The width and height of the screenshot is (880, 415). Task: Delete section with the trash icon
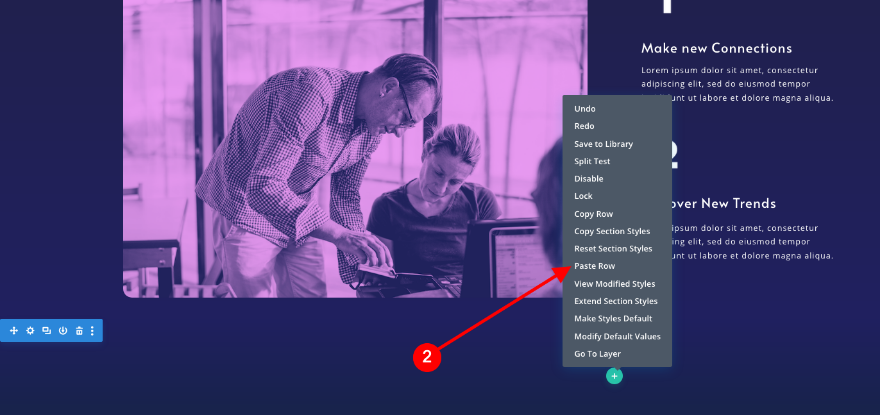tap(79, 331)
